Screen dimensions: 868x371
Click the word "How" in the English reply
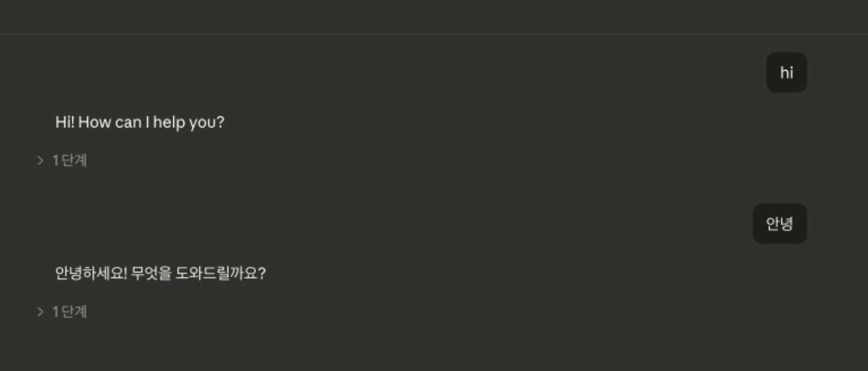click(95, 122)
